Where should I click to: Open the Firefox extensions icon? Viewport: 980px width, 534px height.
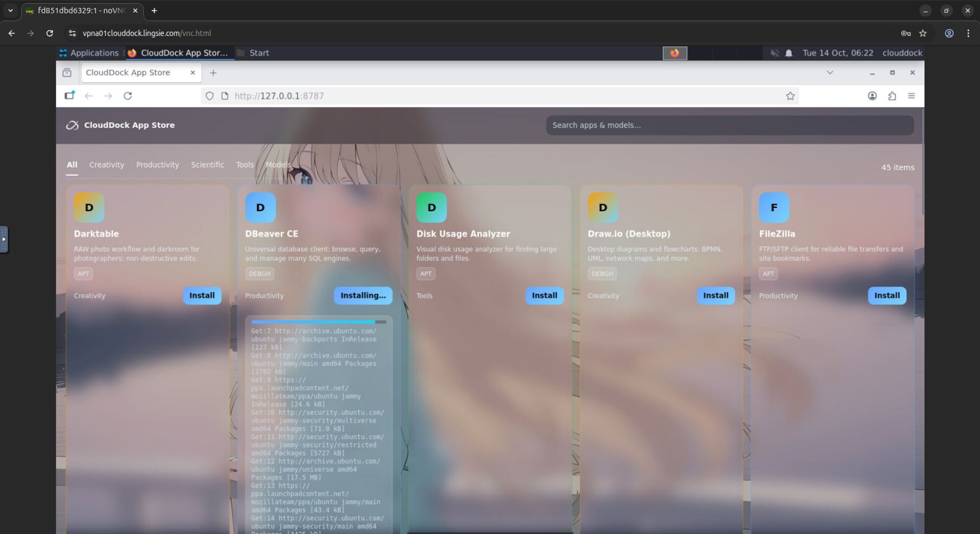click(892, 96)
